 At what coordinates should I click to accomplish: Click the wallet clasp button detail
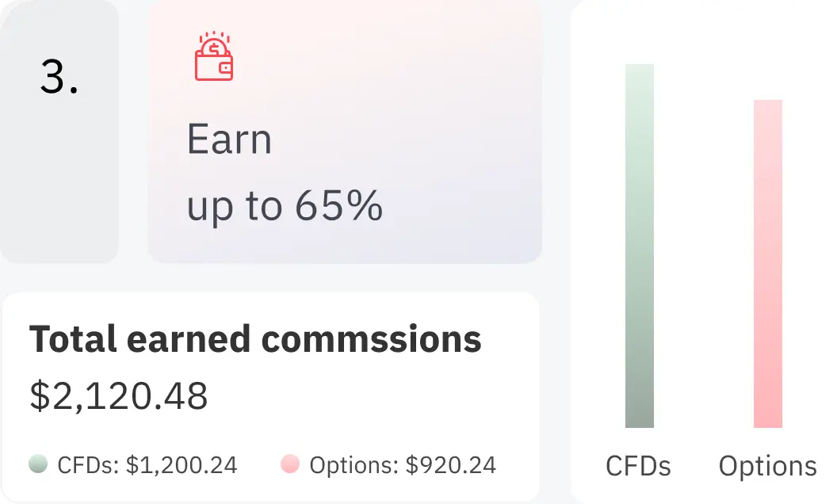tap(226, 67)
